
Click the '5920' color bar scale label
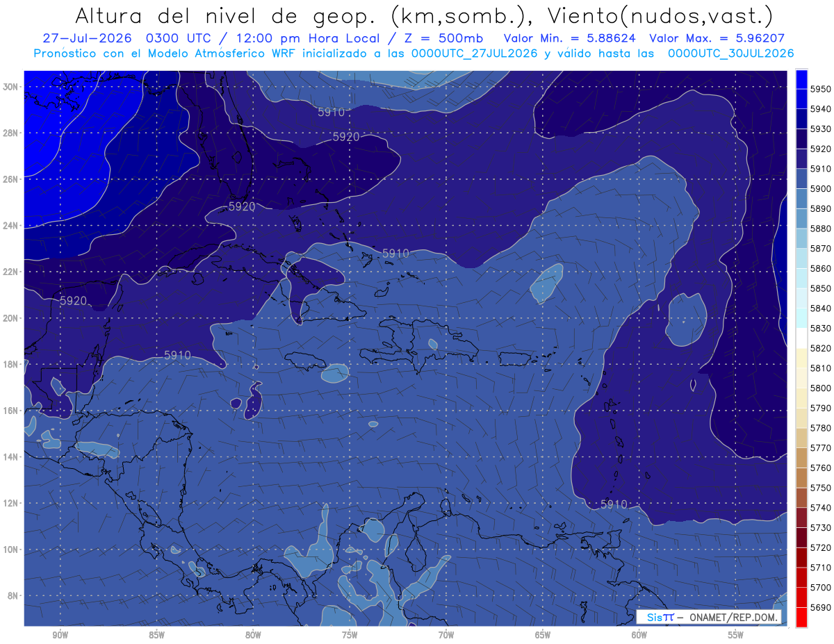point(821,149)
